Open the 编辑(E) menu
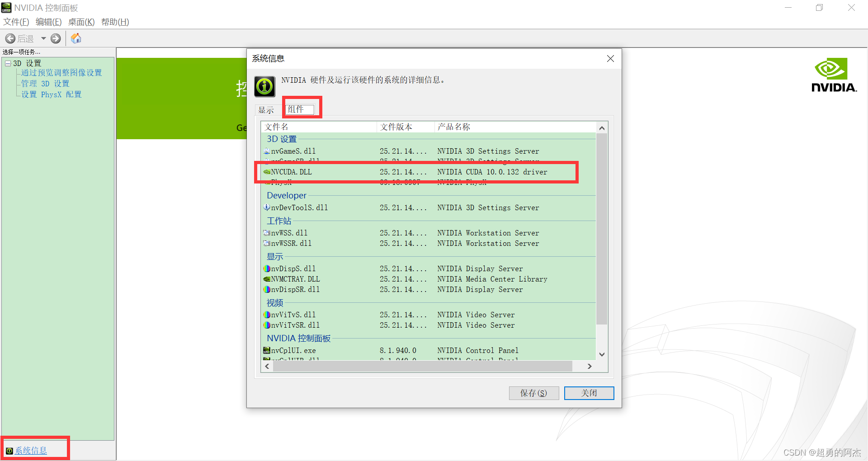Screen dimensions: 868x461 pyautogui.click(x=48, y=22)
